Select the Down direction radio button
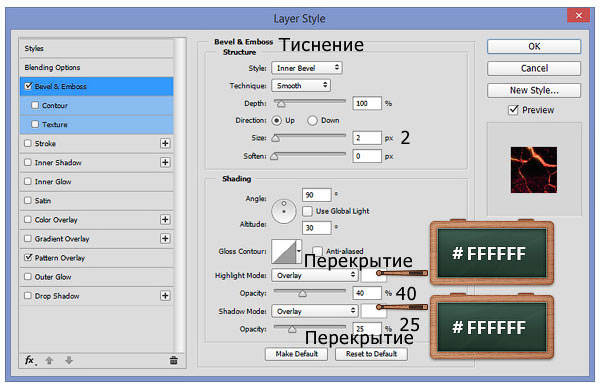Viewport: 600px width, 388px height. pos(312,121)
